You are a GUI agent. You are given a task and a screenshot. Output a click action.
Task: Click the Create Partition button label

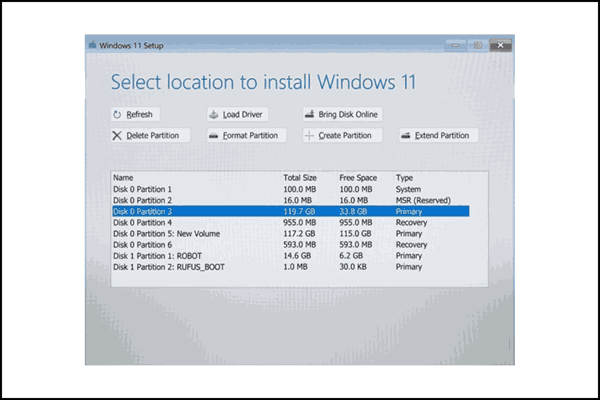pyautogui.click(x=345, y=136)
